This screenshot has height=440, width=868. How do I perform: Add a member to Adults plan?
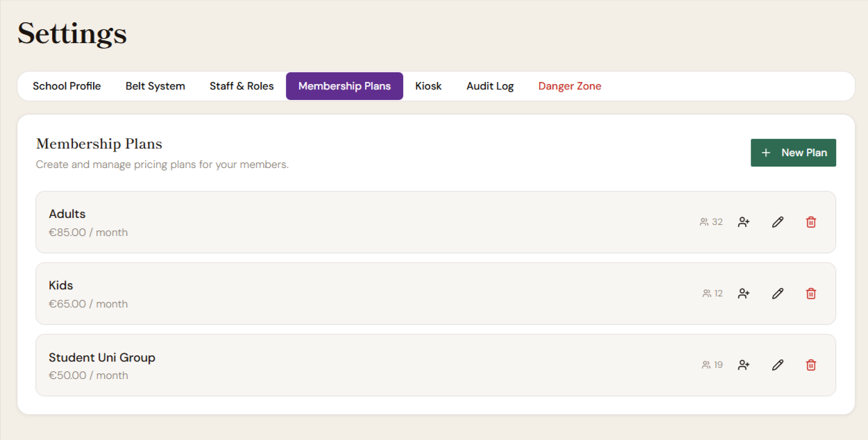744,222
